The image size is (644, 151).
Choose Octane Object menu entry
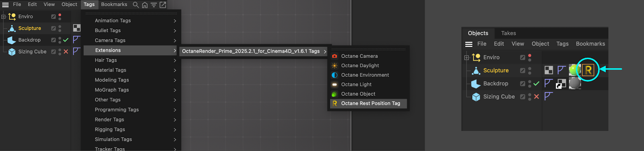click(x=368, y=94)
